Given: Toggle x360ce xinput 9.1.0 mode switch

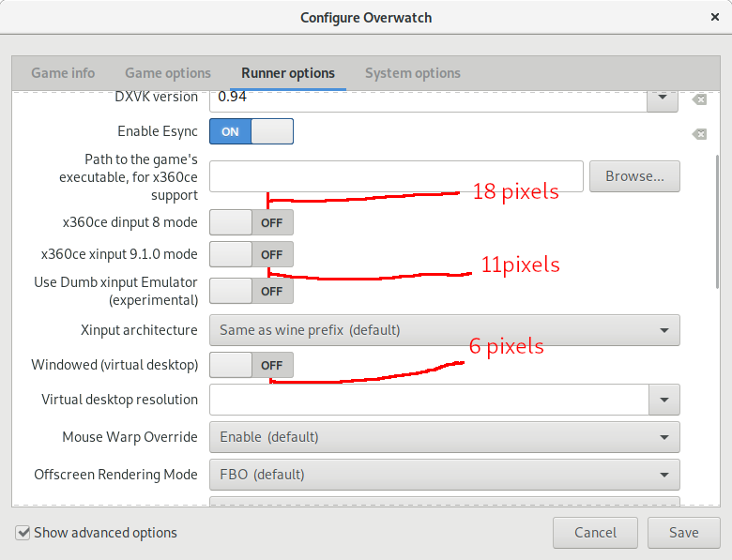Looking at the screenshot, I should [x=252, y=254].
